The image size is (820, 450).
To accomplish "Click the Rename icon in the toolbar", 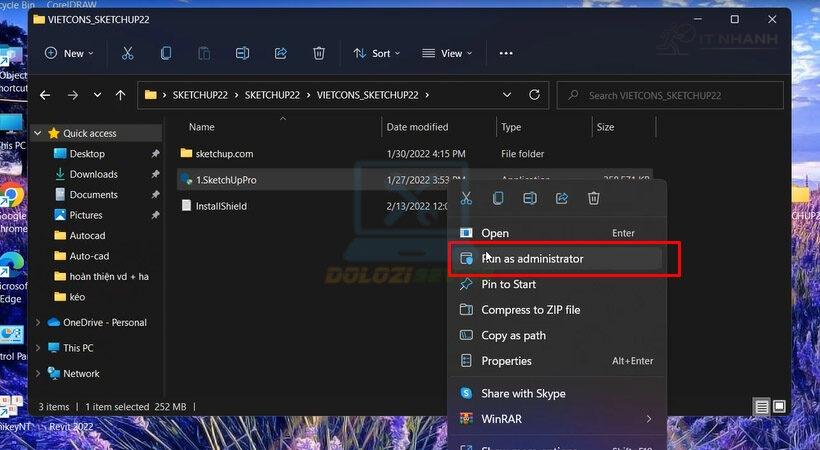I will (242, 53).
